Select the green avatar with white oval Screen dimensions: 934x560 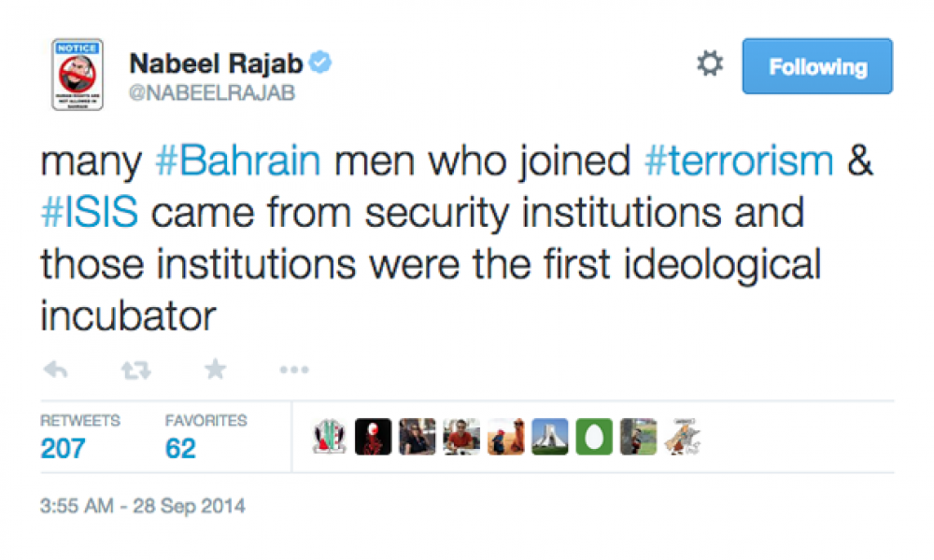click(594, 437)
